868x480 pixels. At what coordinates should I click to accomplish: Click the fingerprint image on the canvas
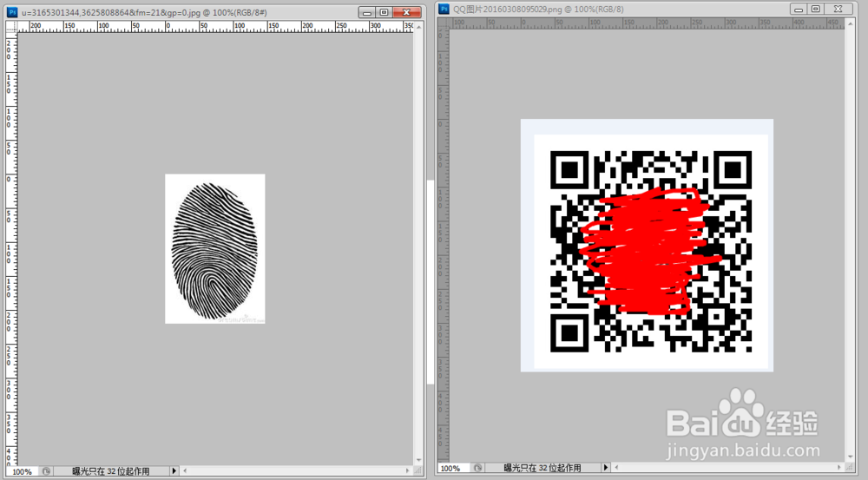coord(214,248)
